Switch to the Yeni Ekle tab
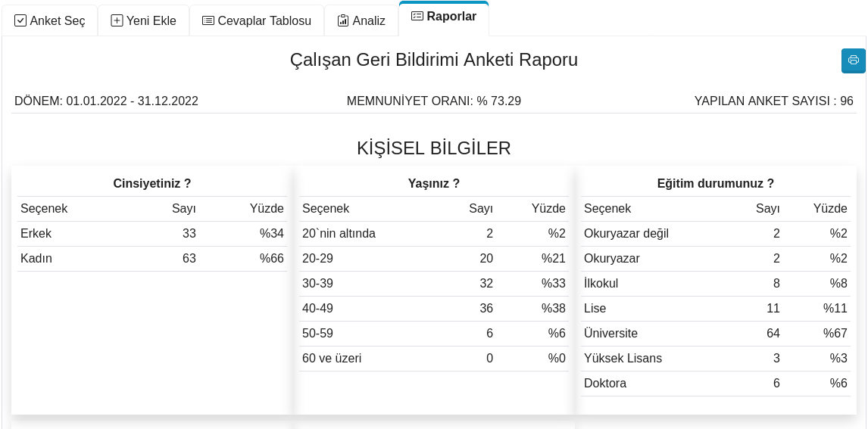 click(x=143, y=20)
